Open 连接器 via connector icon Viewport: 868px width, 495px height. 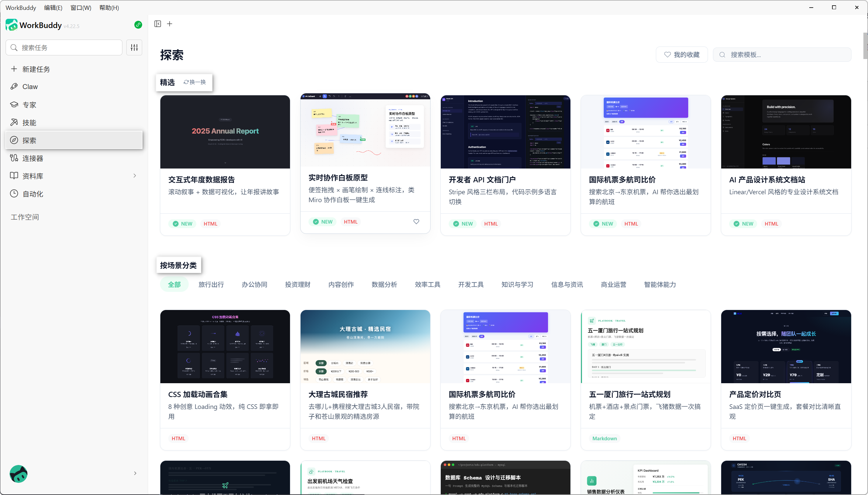point(14,158)
